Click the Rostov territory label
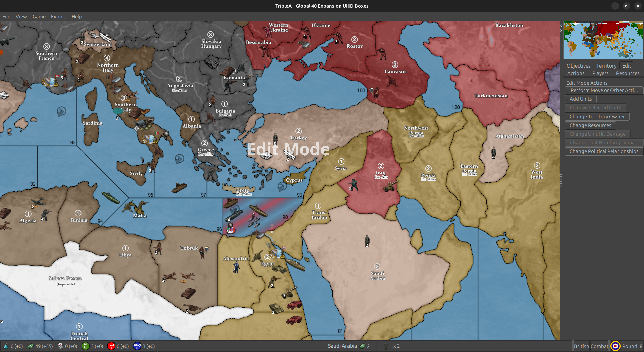The width and height of the screenshot is (644, 352). [355, 46]
